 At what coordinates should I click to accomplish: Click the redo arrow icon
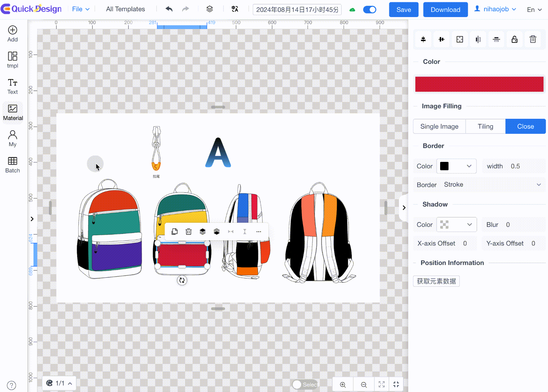185,9
